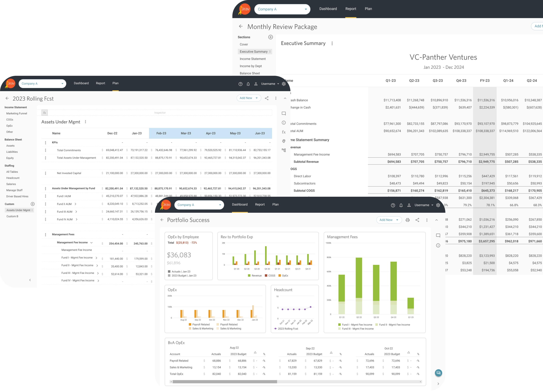This screenshot has width=543, height=392.
Task: Open settings gear in Rolling Fcst window
Action: click(x=284, y=84)
